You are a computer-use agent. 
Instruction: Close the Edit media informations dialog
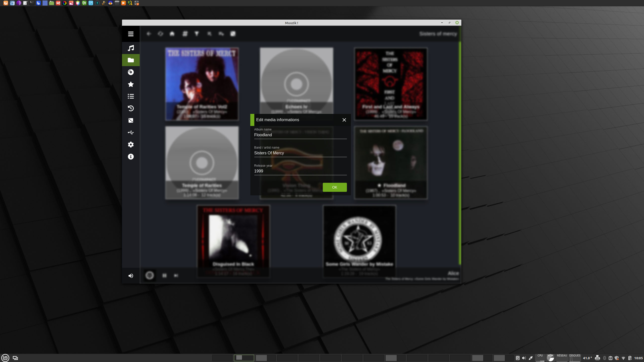[344, 120]
